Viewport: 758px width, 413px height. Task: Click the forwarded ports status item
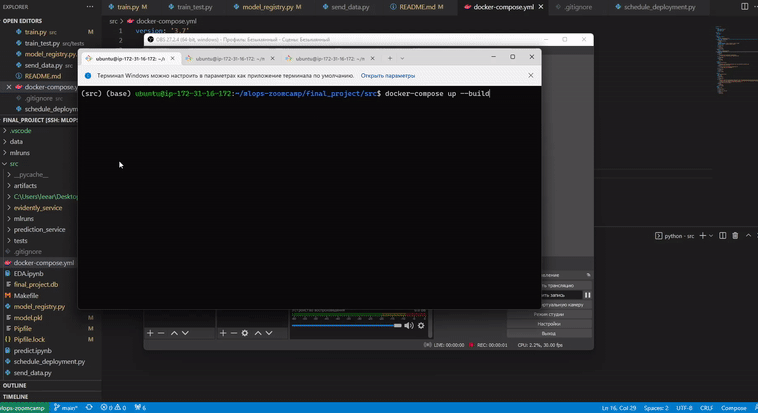coord(140,408)
